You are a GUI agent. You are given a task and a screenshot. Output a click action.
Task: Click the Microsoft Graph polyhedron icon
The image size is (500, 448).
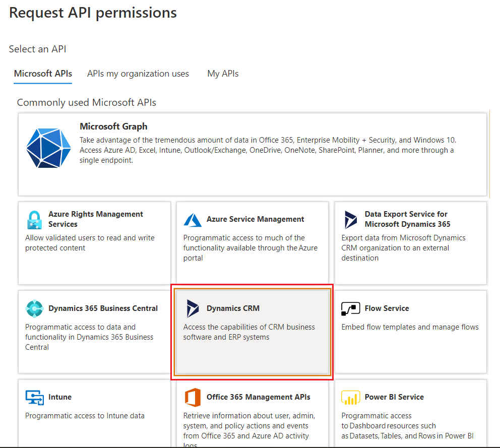coord(48,148)
